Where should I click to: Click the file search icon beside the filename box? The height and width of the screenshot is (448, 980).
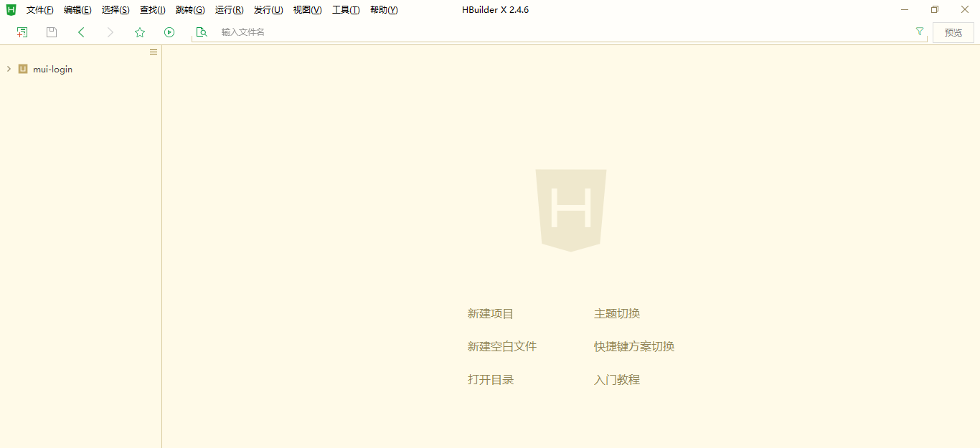[201, 32]
